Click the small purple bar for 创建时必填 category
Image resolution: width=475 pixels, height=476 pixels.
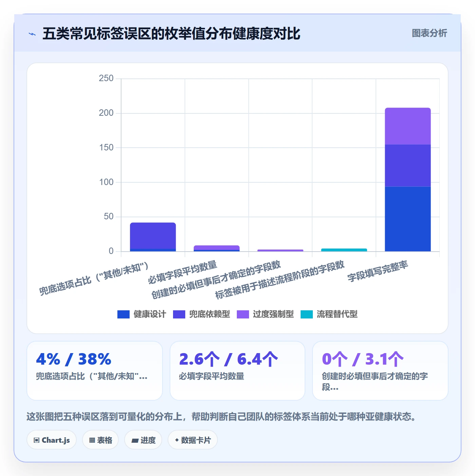click(281, 251)
